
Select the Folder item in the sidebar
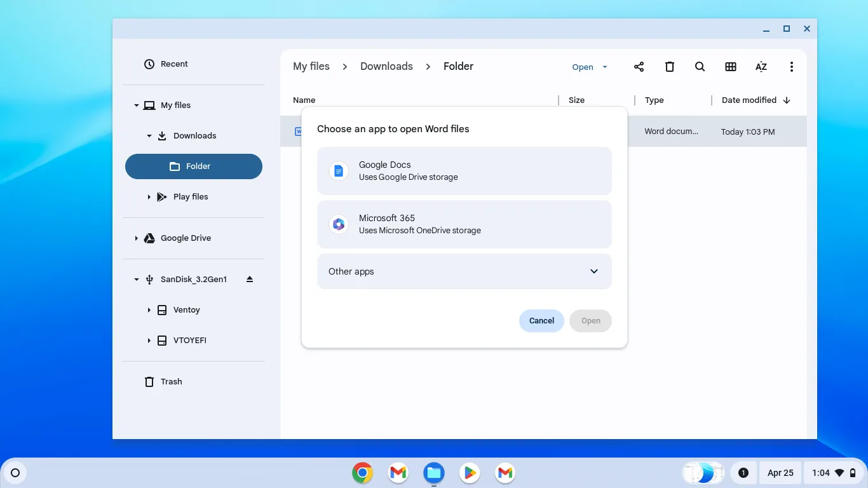[194, 166]
